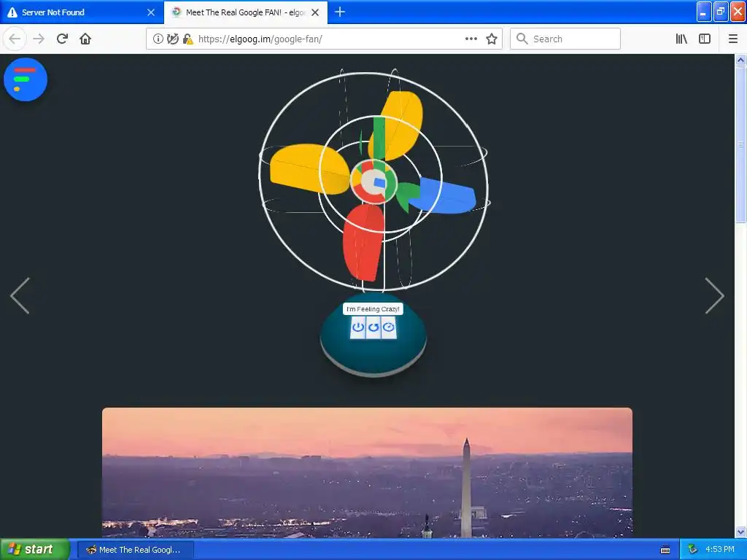Toggle the fan power button
747x560 pixels.
click(x=357, y=327)
